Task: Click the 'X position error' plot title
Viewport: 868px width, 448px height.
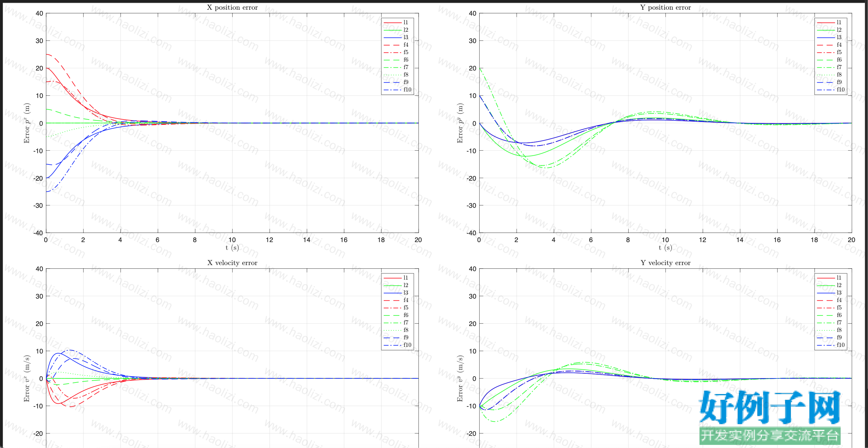Action: tap(232, 7)
